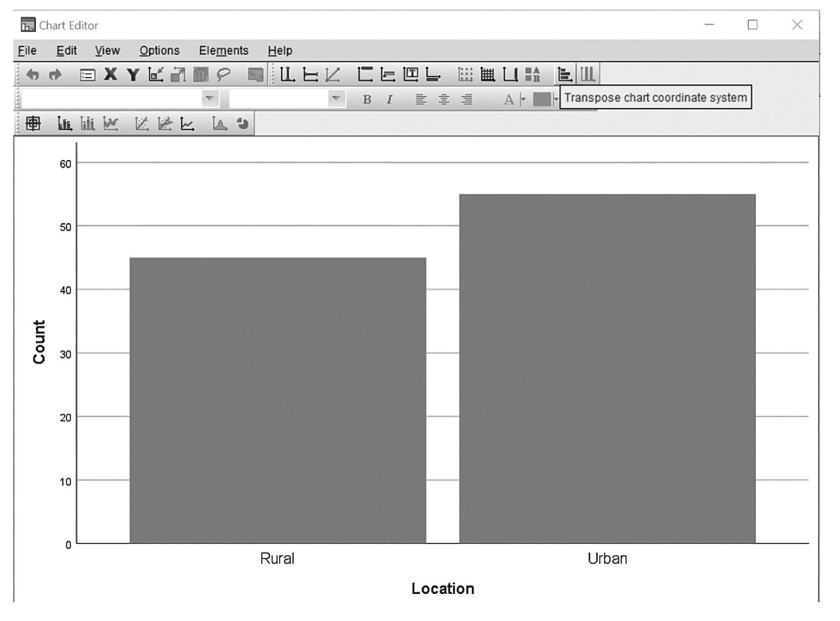This screenshot has width=840, height=621.
Task: Click the vertical bars icon beside transpose
Action: pyautogui.click(x=588, y=74)
